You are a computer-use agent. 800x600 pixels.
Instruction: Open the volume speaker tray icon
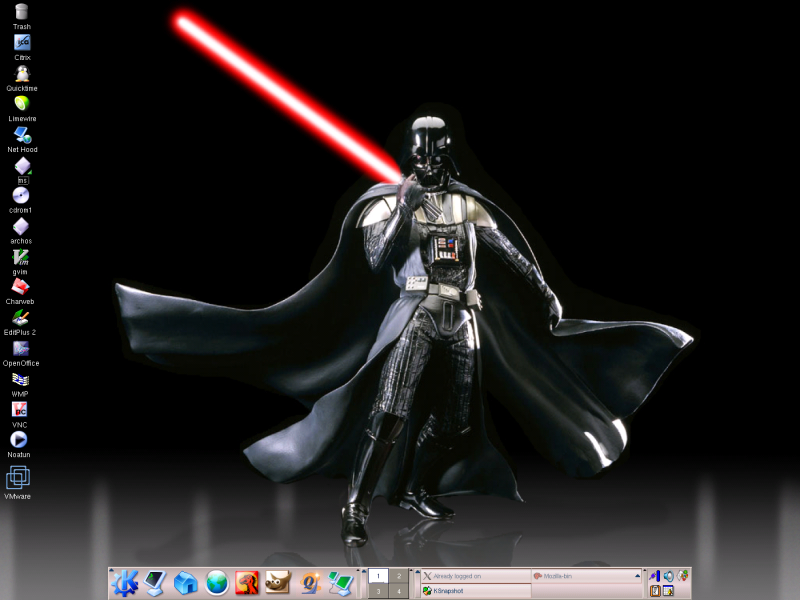tap(669, 577)
